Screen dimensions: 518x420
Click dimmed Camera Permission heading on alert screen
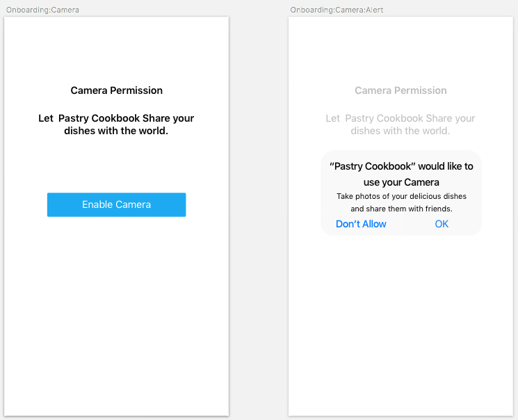(x=400, y=90)
